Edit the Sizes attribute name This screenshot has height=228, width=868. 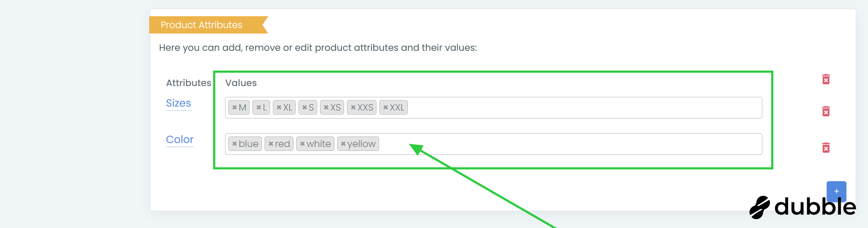point(178,103)
